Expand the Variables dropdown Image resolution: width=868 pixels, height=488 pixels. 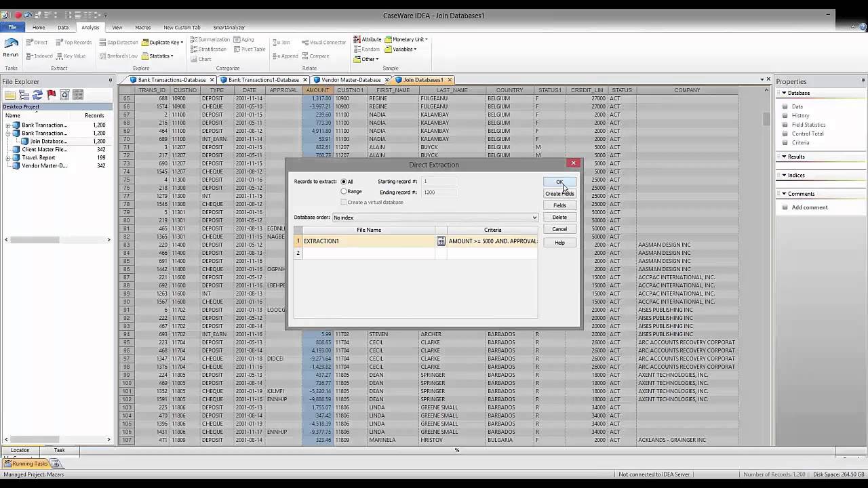point(401,49)
